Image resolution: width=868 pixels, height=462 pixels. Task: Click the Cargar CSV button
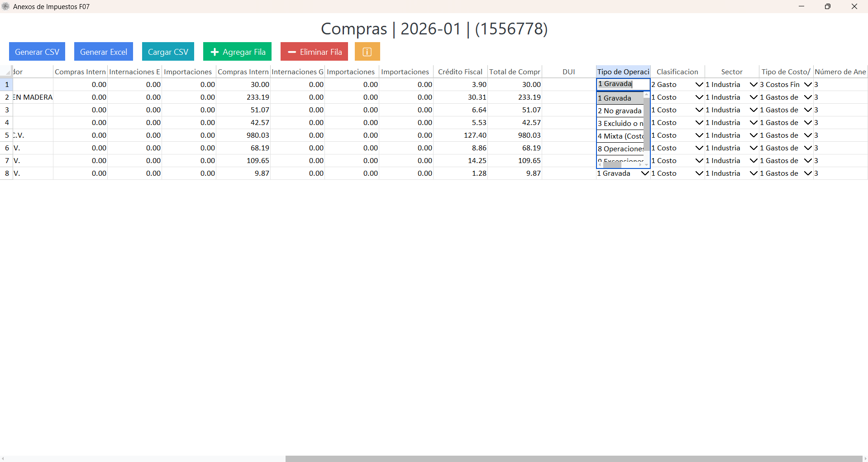[x=168, y=52]
